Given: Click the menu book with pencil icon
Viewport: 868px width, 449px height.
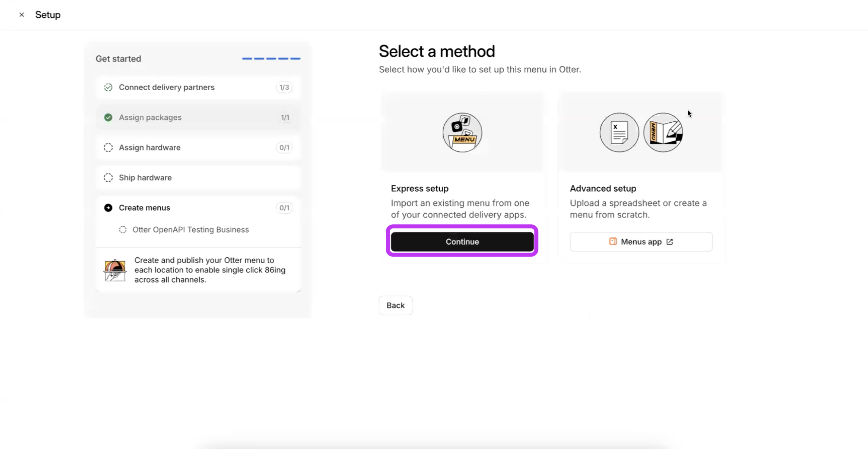Looking at the screenshot, I should (x=663, y=133).
